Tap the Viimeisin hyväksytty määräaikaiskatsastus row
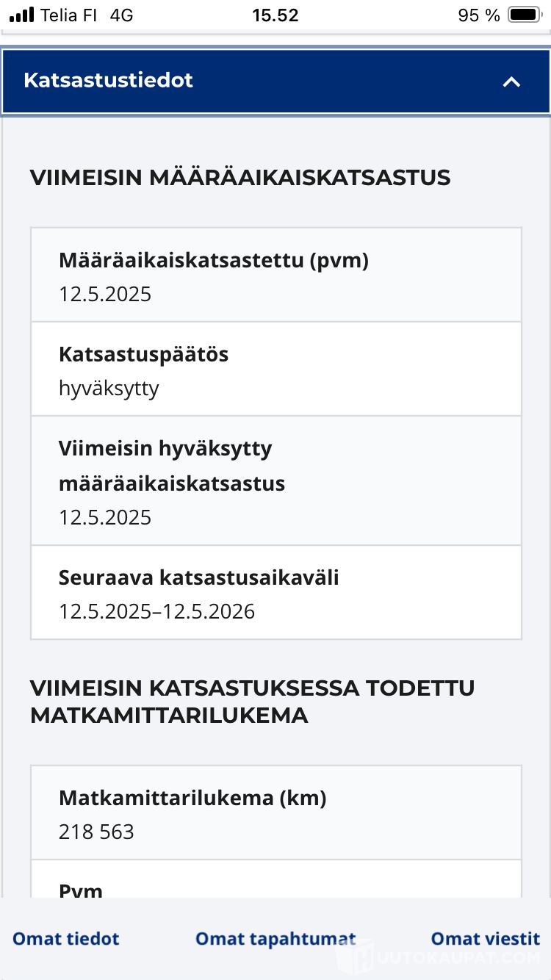This screenshot has width=551, height=980. [275, 481]
